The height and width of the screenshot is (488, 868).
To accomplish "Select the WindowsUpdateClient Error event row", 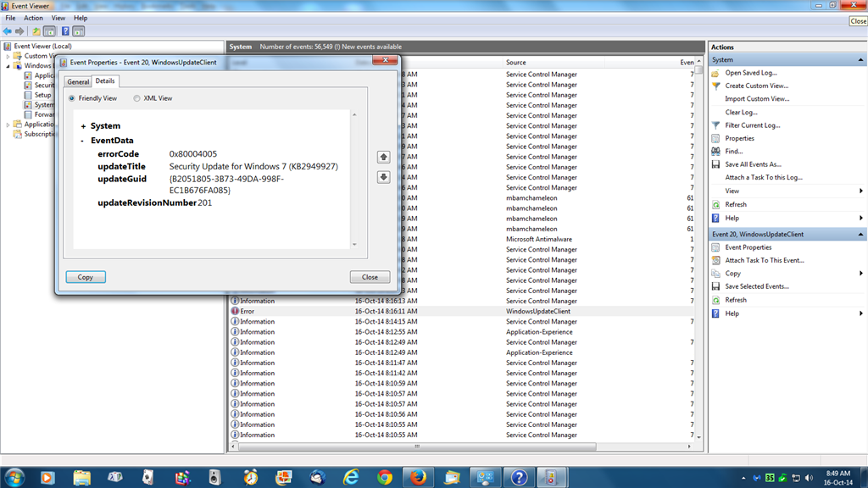I will click(462, 312).
